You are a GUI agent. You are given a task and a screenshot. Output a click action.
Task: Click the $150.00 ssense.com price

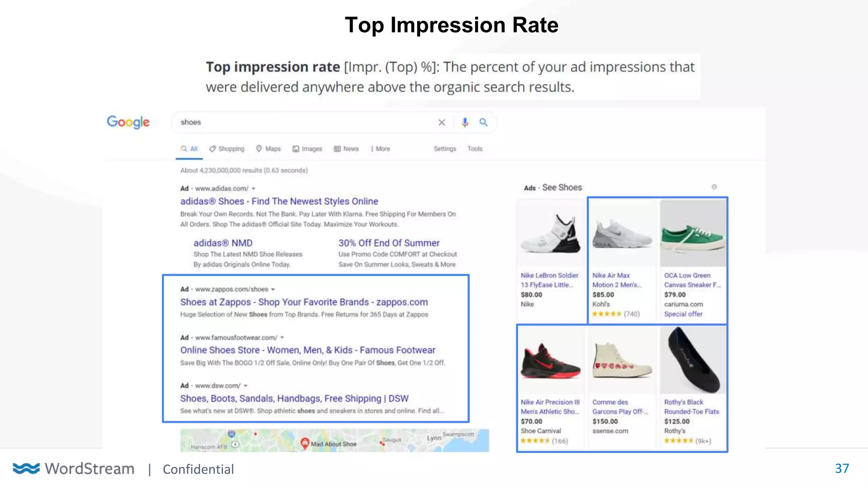click(605, 421)
